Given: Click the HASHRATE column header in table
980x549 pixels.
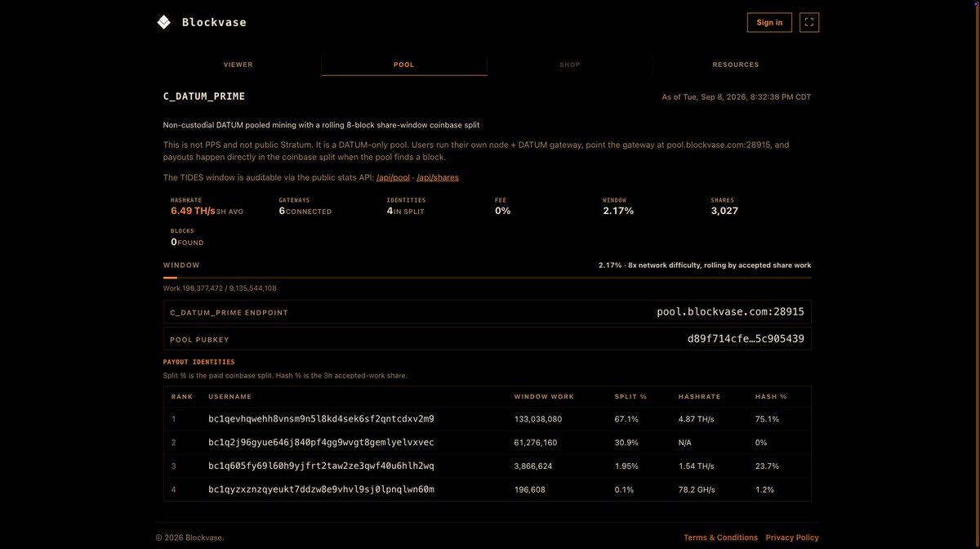Looking at the screenshot, I should [699, 396].
